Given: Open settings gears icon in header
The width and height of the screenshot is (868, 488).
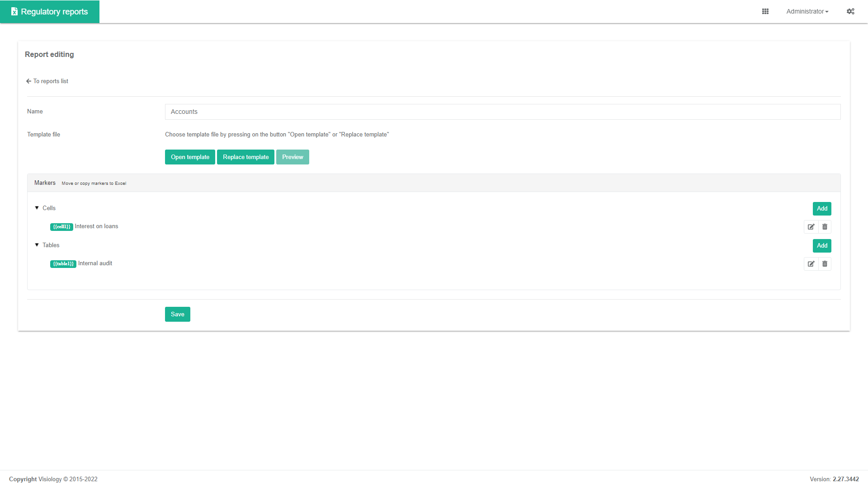Looking at the screenshot, I should [x=850, y=11].
